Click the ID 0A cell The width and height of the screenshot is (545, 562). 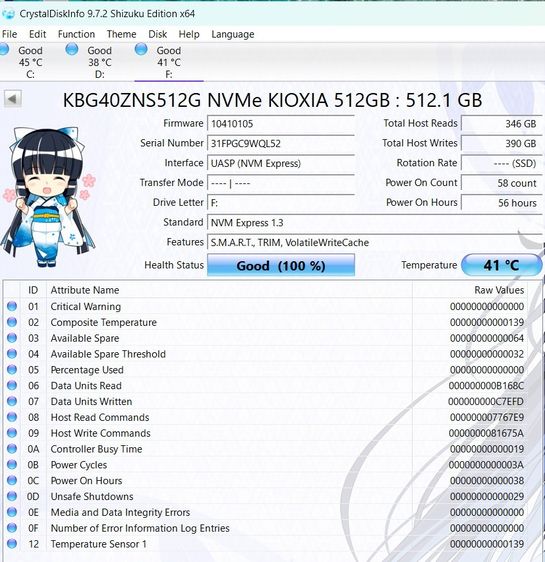(x=33, y=449)
